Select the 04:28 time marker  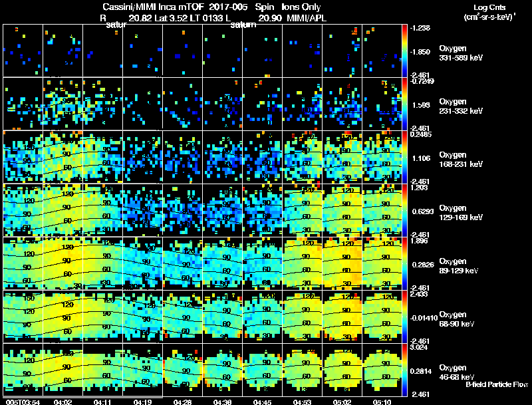click(182, 402)
